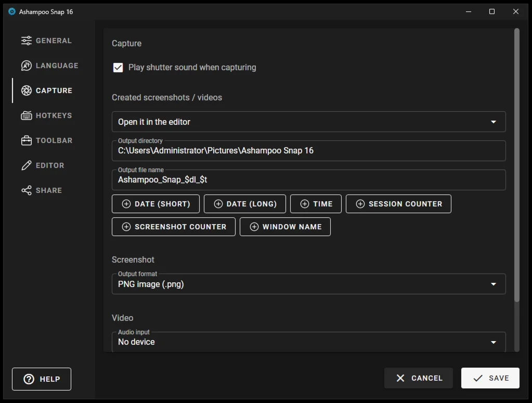532x403 pixels.
Task: Disable the shutter sound checkbox
Action: coord(118,68)
